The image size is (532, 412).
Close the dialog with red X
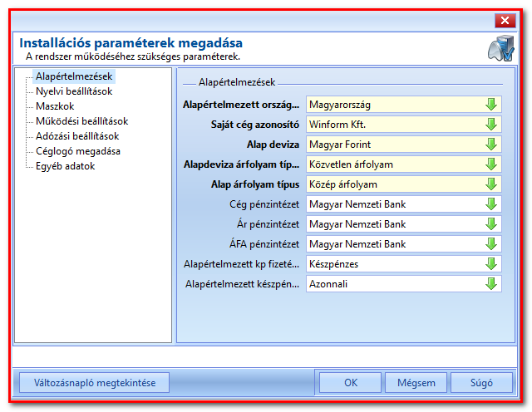pyautogui.click(x=505, y=21)
